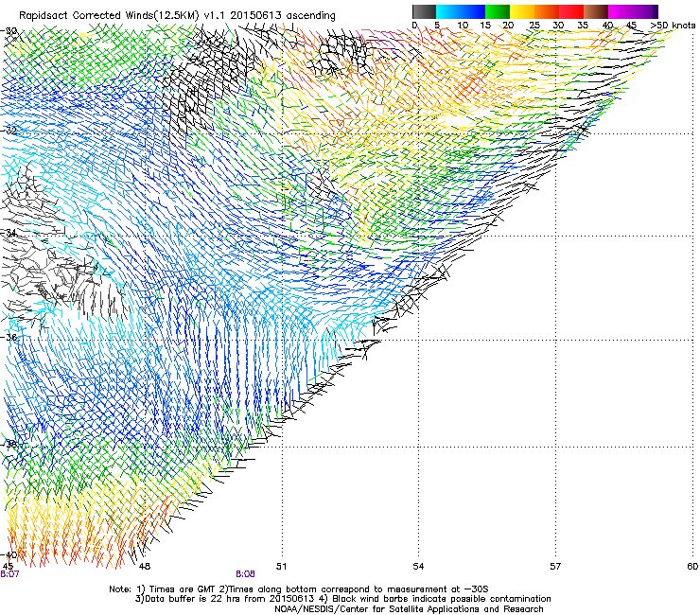Click the '15' label under the color bar
The image size is (700, 615).
point(485,26)
